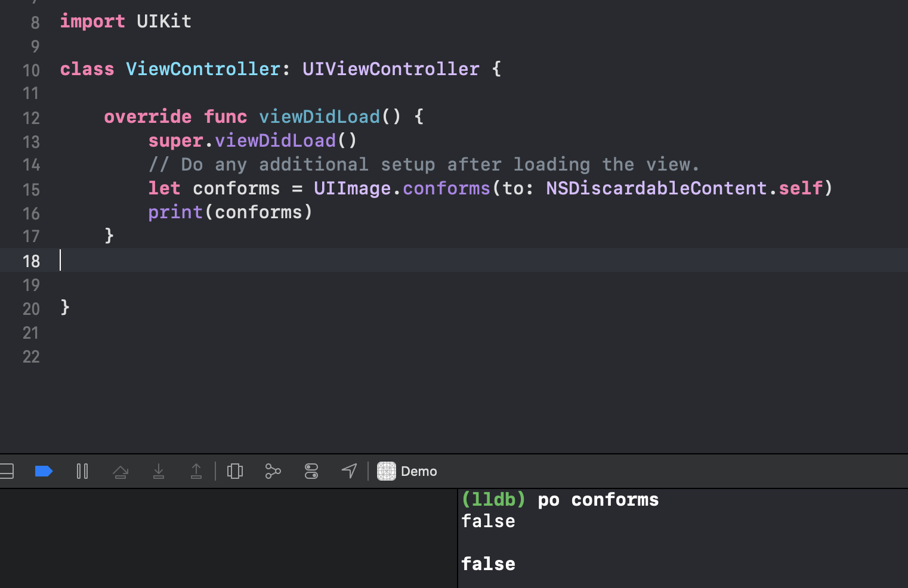
Task: Toggle breakpoints with the blue flag icon
Action: (x=43, y=471)
